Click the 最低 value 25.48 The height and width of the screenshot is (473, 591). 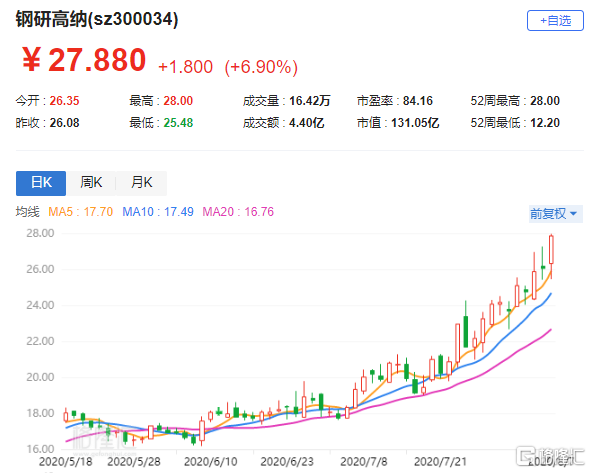[178, 123]
